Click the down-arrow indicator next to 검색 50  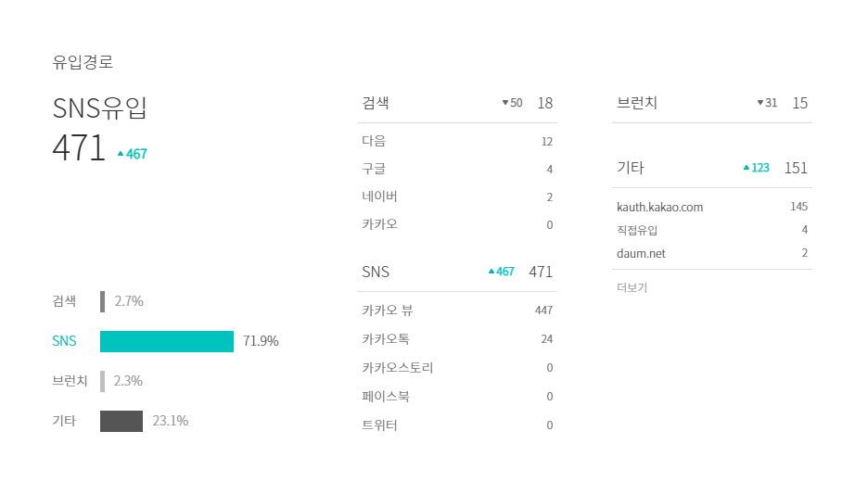pos(504,102)
